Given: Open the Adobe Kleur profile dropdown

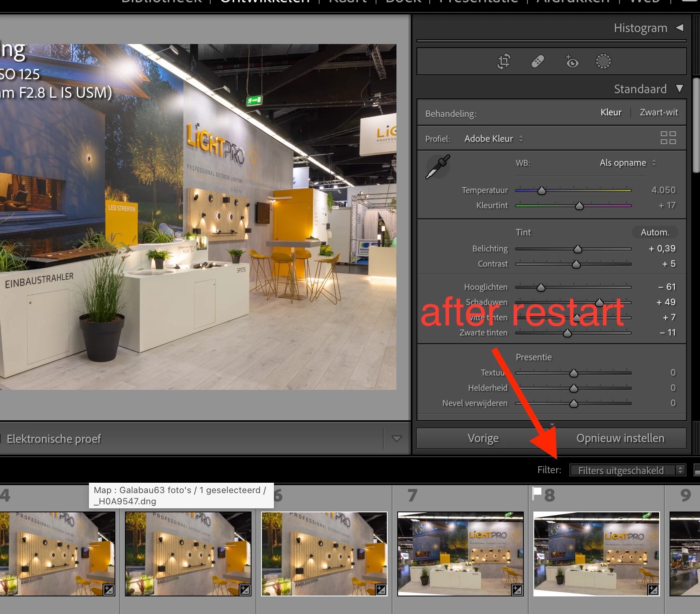Looking at the screenshot, I should click(494, 139).
